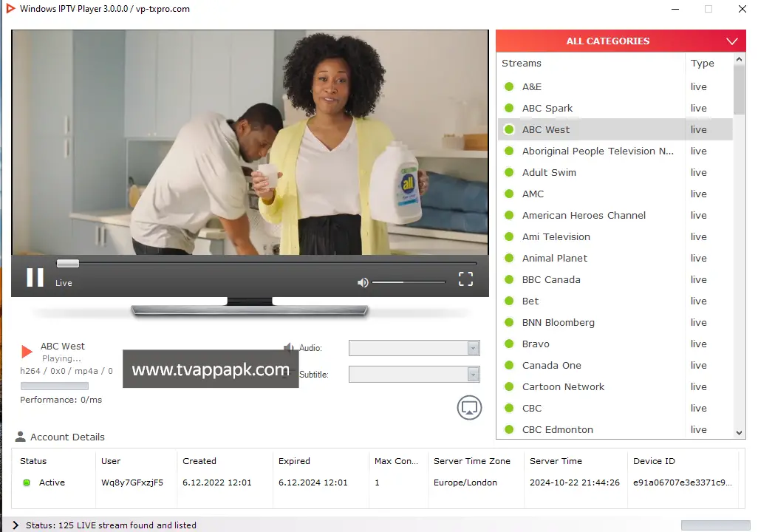Viewport: 758px width, 532px height.
Task: Click the green dot beside Bet
Action: pyautogui.click(x=509, y=301)
